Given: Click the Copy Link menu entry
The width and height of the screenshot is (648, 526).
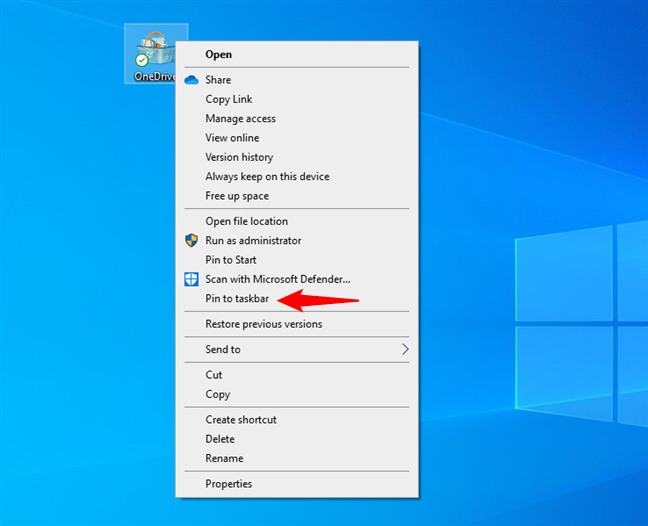Looking at the screenshot, I should (x=297, y=99).
